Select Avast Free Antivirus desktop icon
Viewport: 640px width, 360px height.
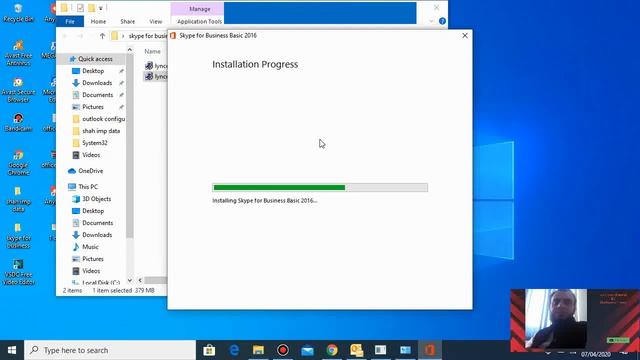click(18, 53)
